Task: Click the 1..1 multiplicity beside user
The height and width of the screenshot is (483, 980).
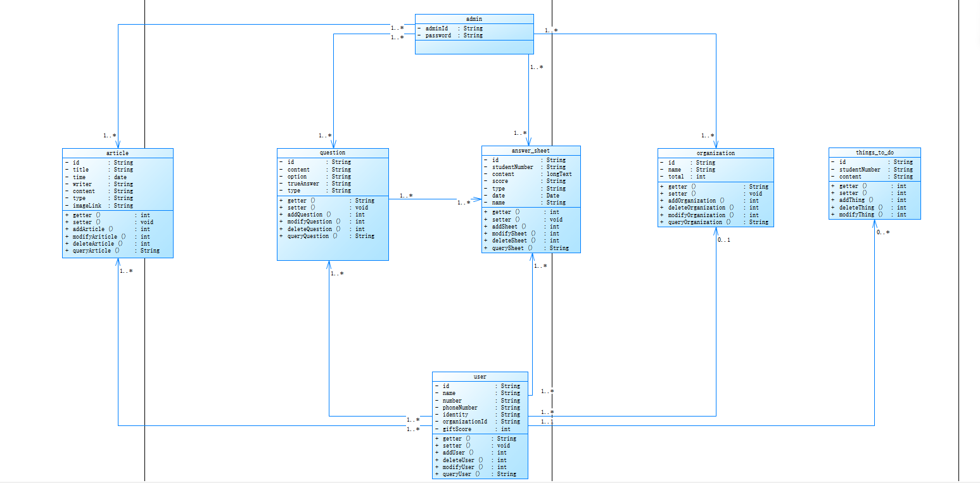Action: click(x=547, y=422)
